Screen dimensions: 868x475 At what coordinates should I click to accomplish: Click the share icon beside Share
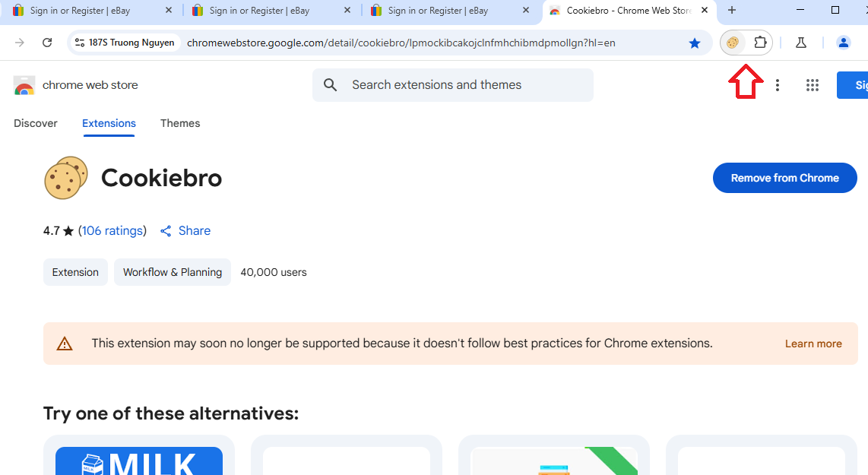pos(166,231)
